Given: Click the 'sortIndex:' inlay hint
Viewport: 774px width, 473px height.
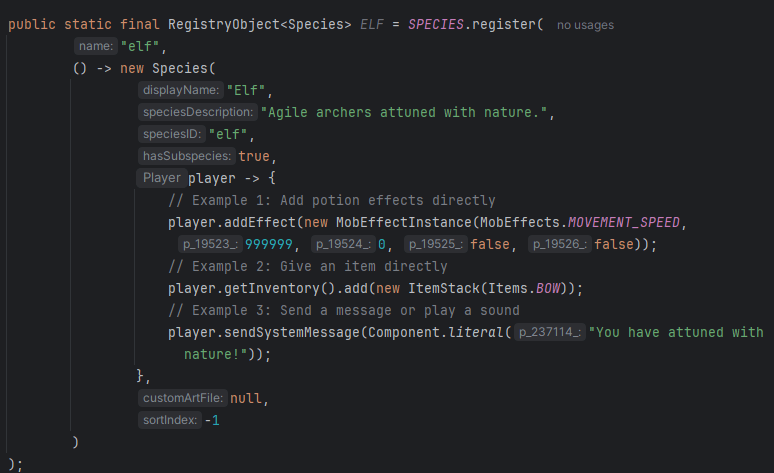Looking at the screenshot, I should coord(170,420).
